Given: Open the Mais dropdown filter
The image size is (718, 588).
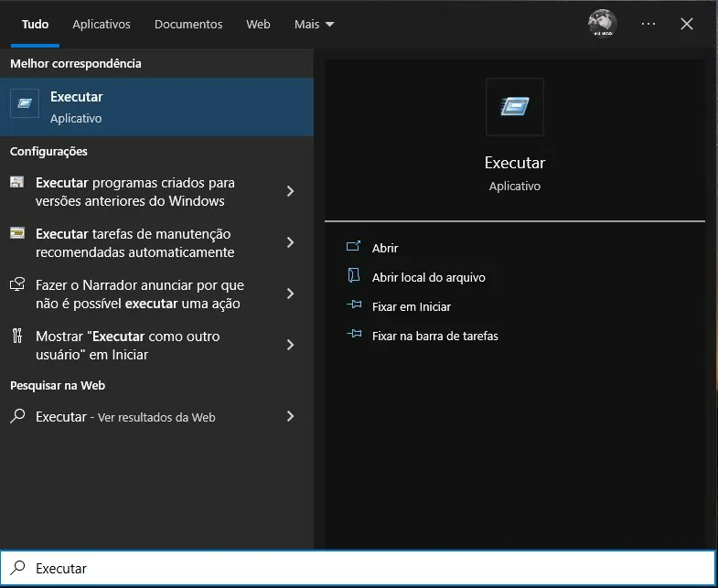Looking at the screenshot, I should click(x=314, y=25).
